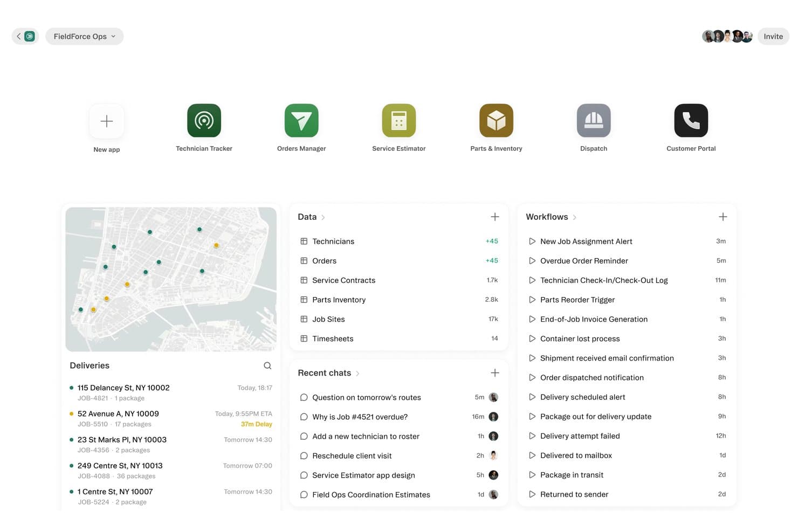The width and height of the screenshot is (798, 532).
Task: Open chat 'Question on tomorrow's routes'
Action: (399, 398)
